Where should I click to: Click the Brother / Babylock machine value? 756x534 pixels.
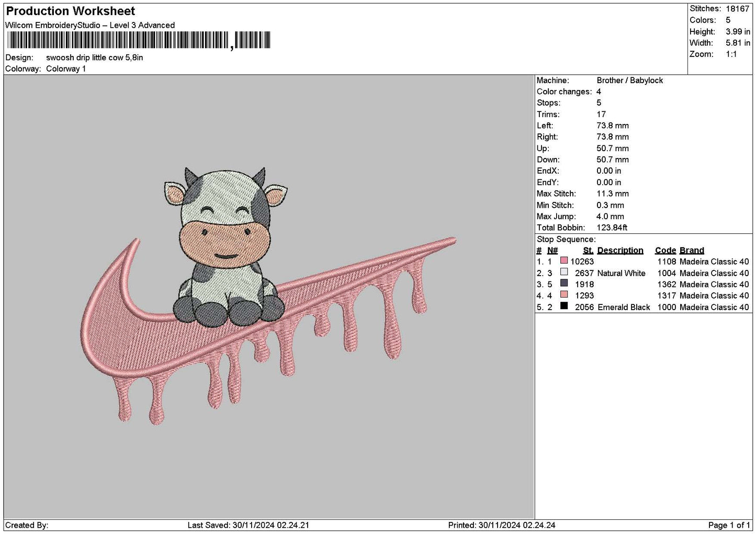click(630, 81)
